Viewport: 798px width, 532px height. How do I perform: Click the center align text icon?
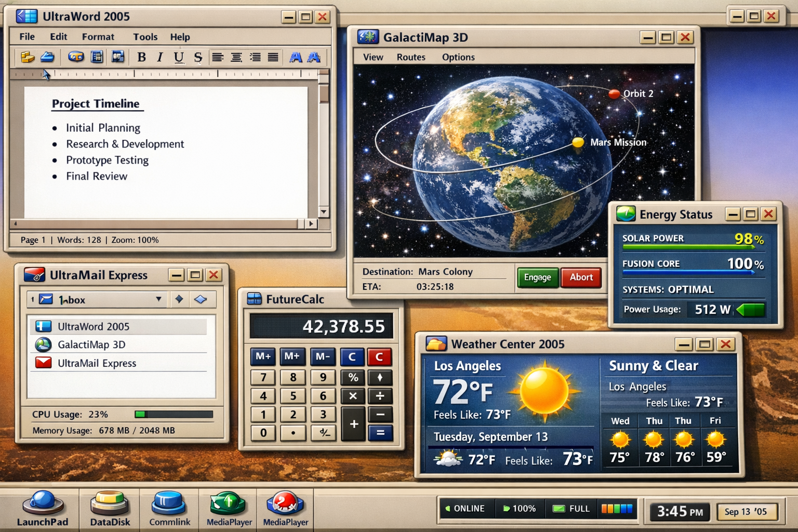(x=236, y=57)
